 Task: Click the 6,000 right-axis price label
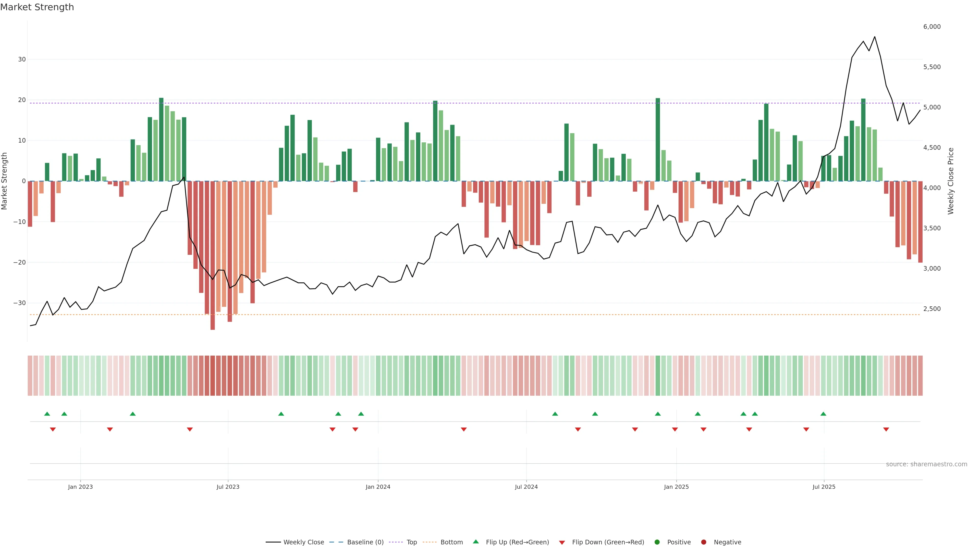(932, 27)
